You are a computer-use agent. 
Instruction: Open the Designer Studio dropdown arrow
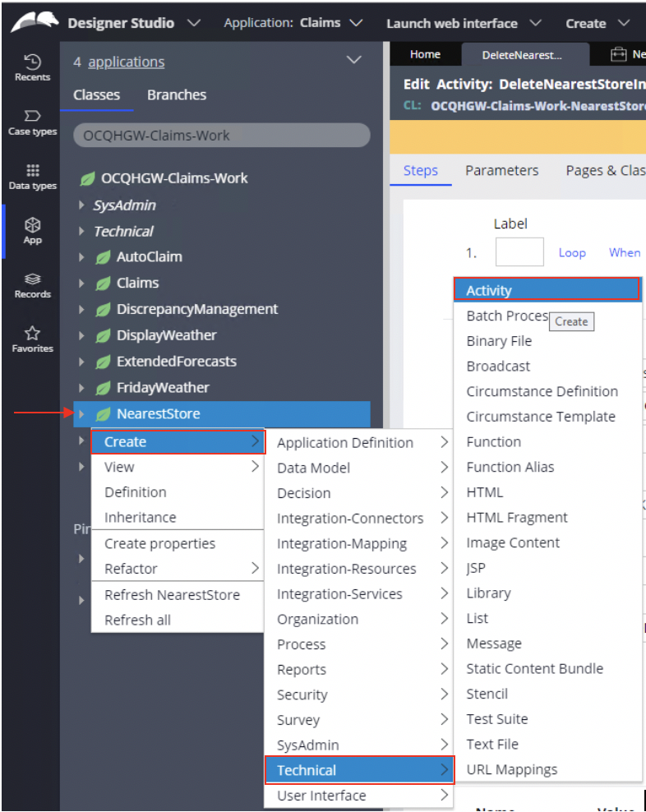pyautogui.click(x=194, y=23)
